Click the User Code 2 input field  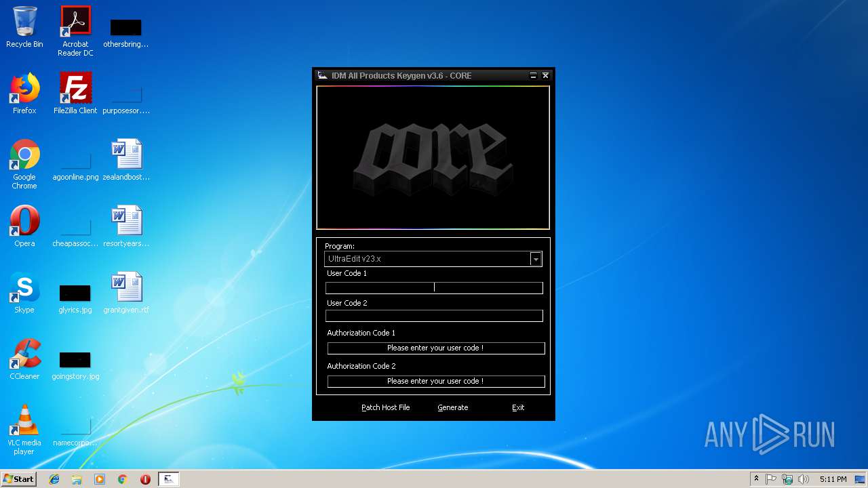pos(434,316)
